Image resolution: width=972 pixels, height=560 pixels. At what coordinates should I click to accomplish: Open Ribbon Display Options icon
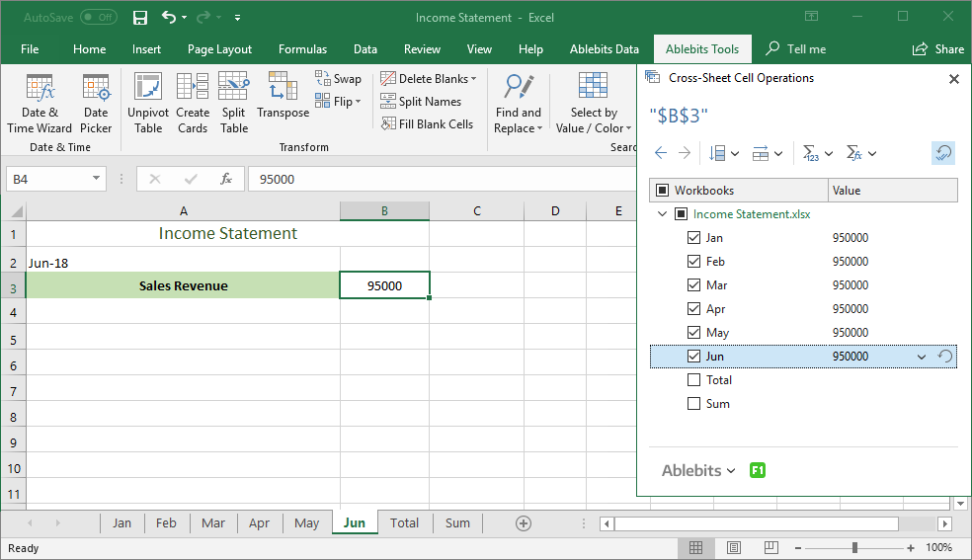pyautogui.click(x=811, y=17)
